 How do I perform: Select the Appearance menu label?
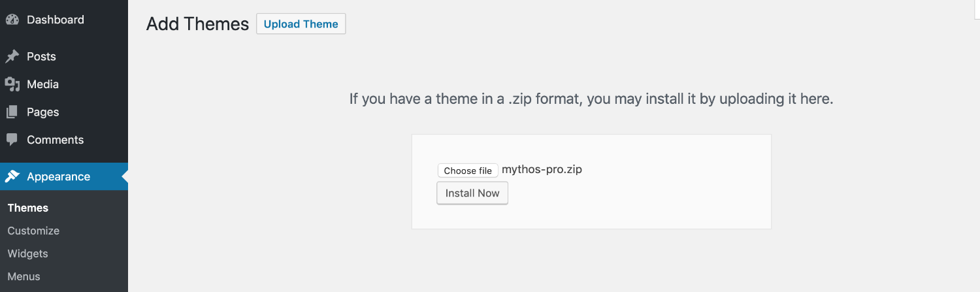pyautogui.click(x=58, y=176)
